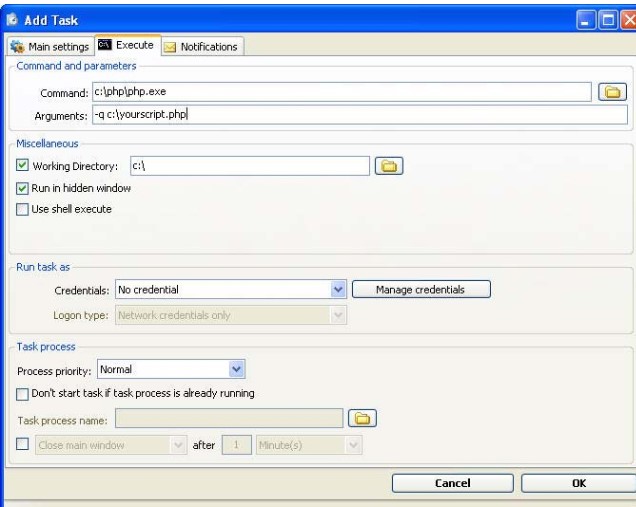Expand the Process priority dropdown

[x=236, y=369]
